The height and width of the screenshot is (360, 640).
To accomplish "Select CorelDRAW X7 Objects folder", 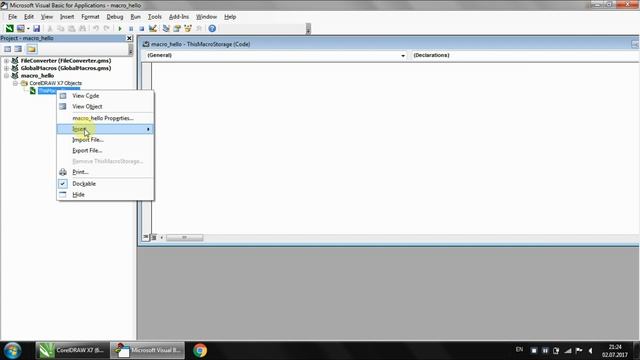I will [55, 83].
